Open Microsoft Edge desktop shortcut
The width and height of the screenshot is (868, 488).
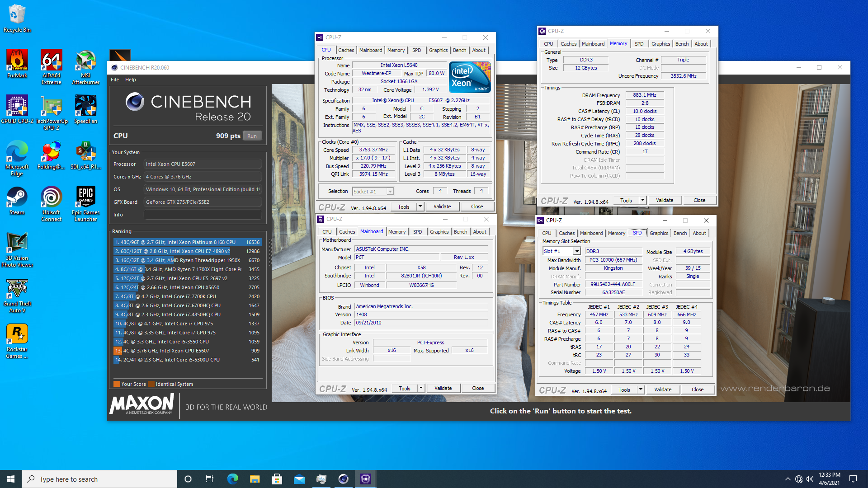click(x=17, y=158)
